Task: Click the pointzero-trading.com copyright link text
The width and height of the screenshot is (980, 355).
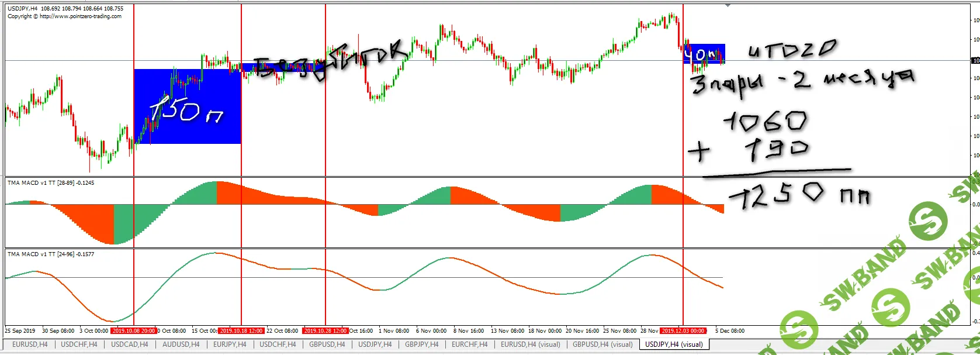Action: point(80,16)
